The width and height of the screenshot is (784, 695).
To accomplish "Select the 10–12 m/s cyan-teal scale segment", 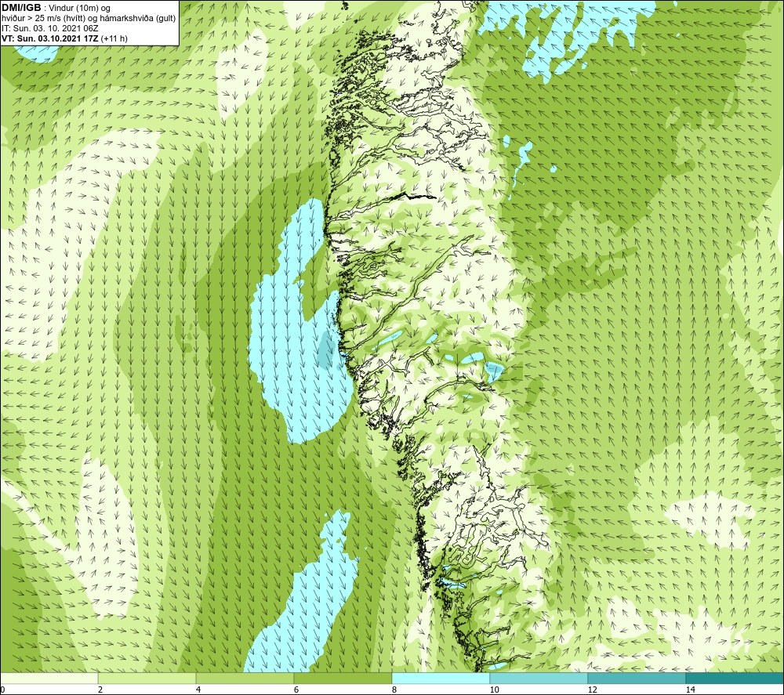I will (539, 679).
